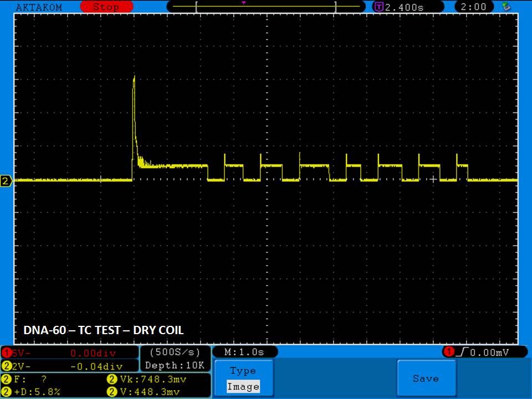Screen dimensions: 532x399
Task: Click the red Stop status indicator
Action: [x=105, y=7]
